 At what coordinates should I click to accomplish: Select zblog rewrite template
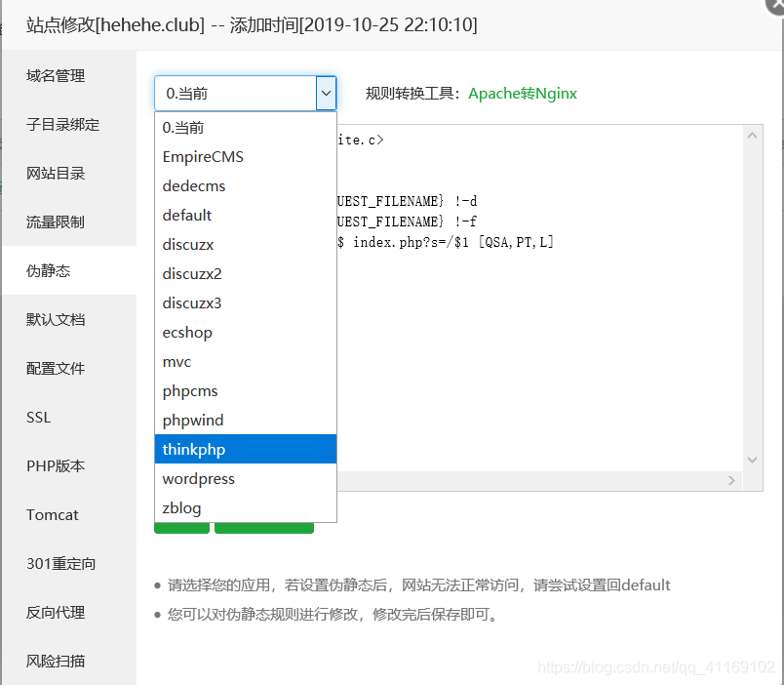click(x=246, y=507)
